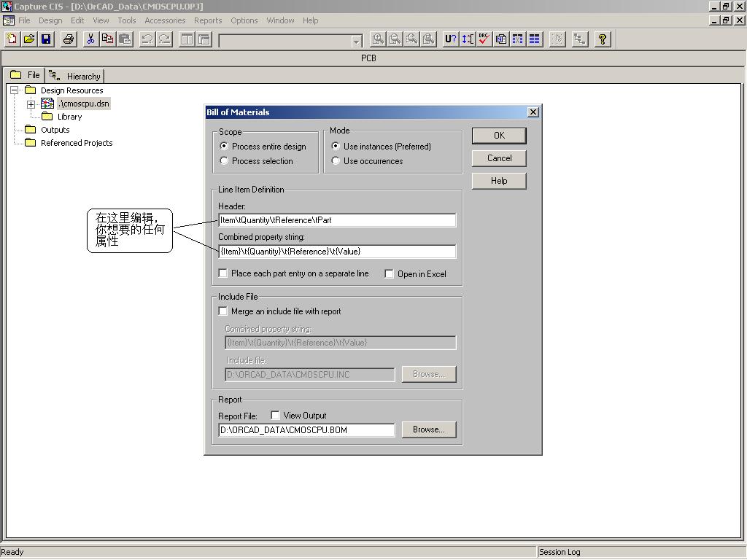Image resolution: width=747 pixels, height=560 pixels.
Task: Close the Bill of Materials dialog
Action: (533, 112)
